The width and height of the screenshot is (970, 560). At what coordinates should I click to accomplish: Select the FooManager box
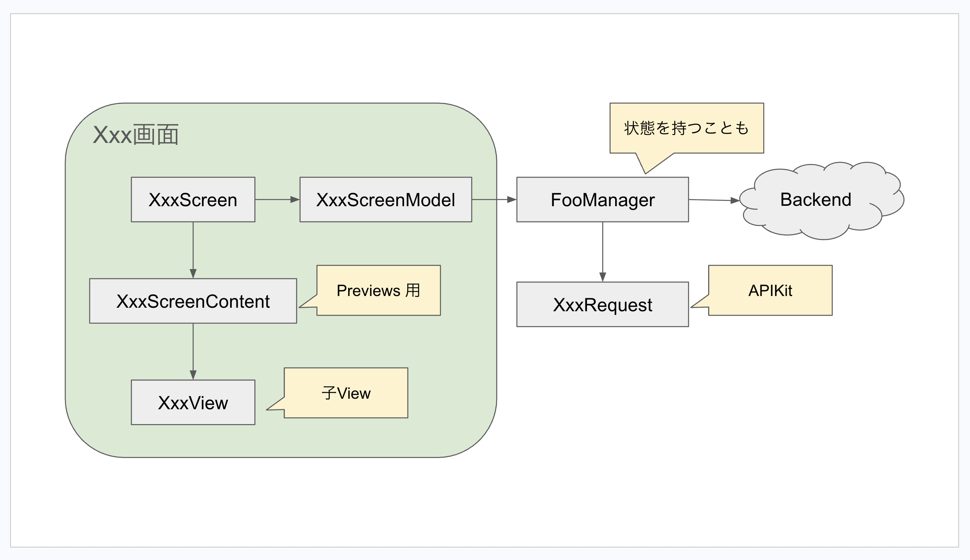[602, 200]
